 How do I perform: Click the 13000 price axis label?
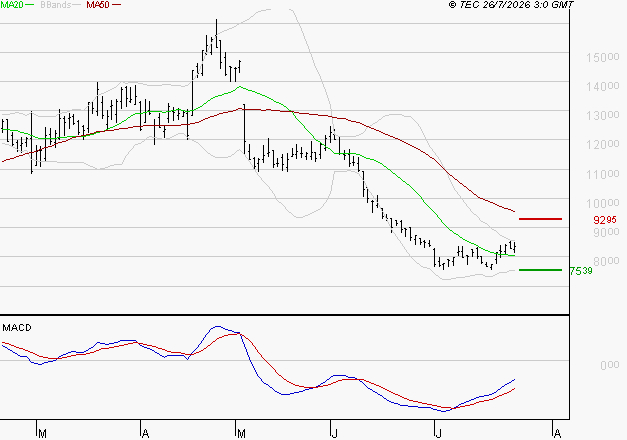tap(603, 116)
